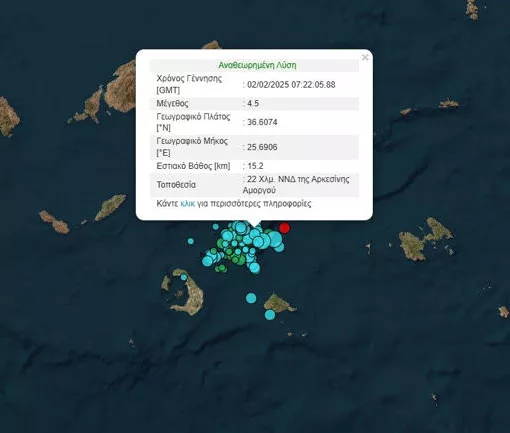510x433 pixels.
Task: Select the small cyan marker at cluster's upper left
Action: (216, 227)
